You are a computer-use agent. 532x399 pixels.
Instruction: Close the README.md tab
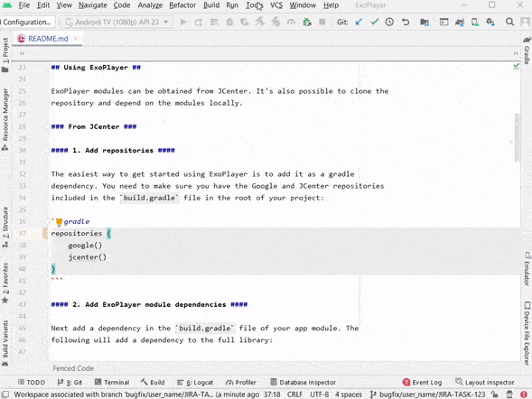[x=76, y=39]
